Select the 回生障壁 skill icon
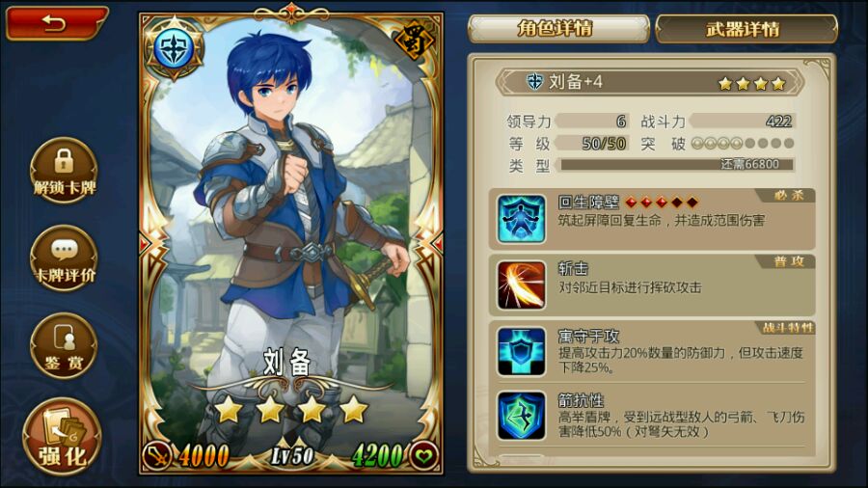Screen dimensions: 868x488 point(521,219)
